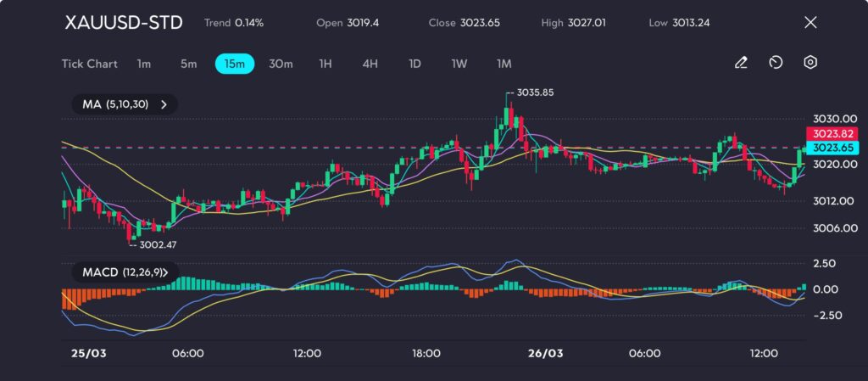Select the 5m timeframe
The width and height of the screenshot is (868, 381).
(188, 64)
